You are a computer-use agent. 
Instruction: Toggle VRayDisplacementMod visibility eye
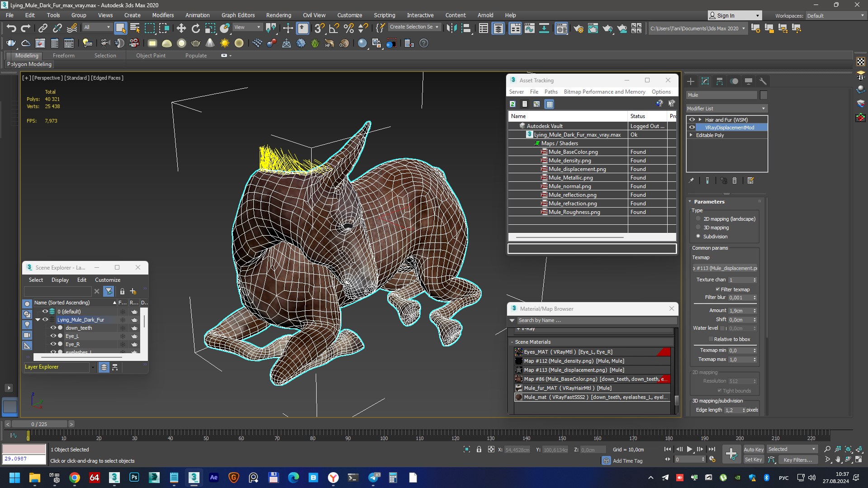(x=692, y=128)
